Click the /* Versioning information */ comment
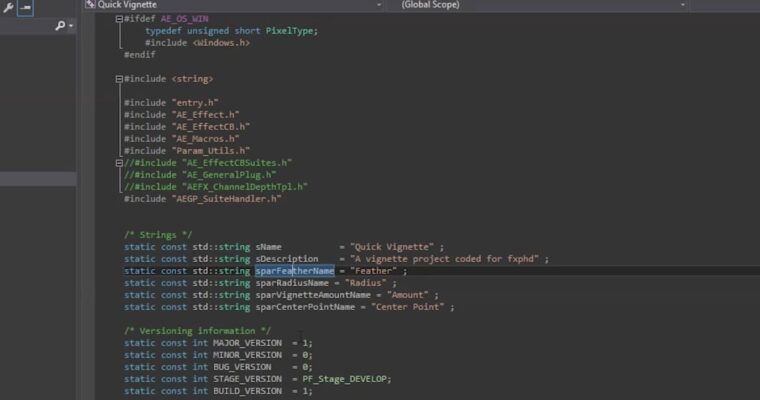This screenshot has width=760, height=400. pyautogui.click(x=198, y=331)
